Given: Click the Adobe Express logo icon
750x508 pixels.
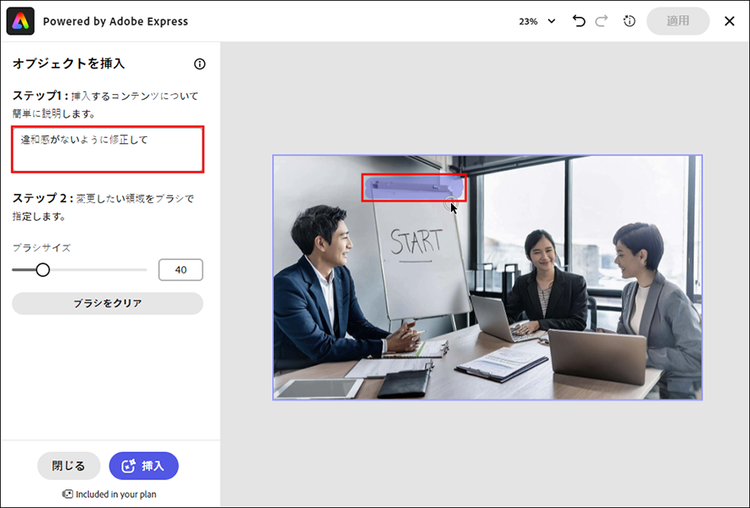Looking at the screenshot, I should pyautogui.click(x=21, y=20).
